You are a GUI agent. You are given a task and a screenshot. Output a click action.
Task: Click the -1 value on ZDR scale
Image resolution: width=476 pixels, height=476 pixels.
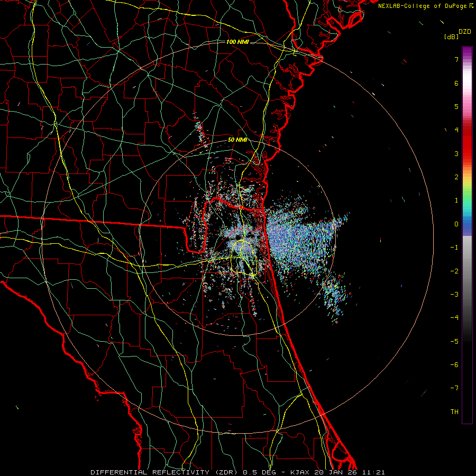coord(454,248)
